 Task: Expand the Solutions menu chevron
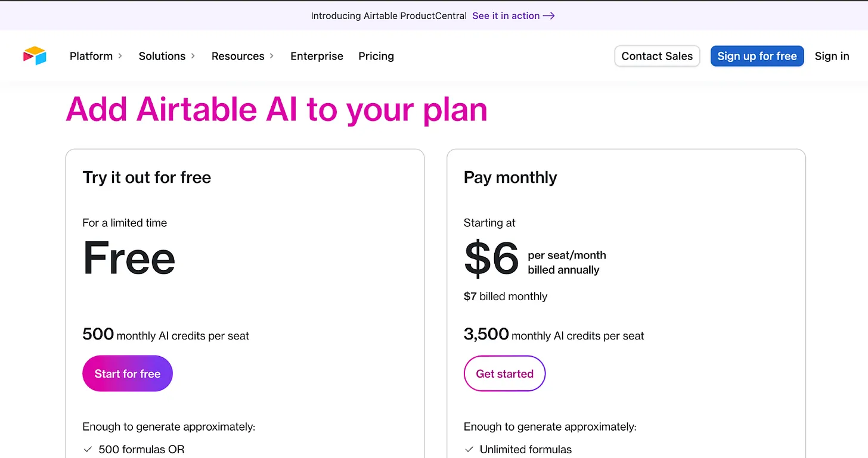(193, 56)
